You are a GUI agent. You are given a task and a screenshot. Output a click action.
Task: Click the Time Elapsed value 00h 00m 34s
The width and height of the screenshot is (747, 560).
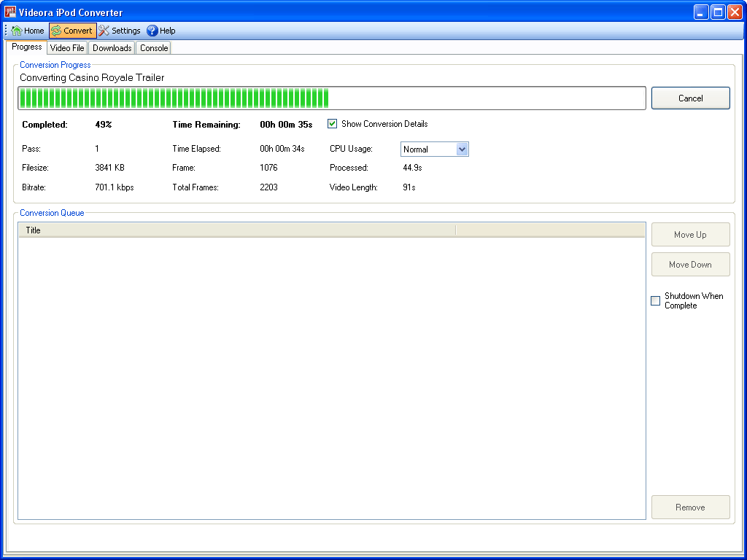tap(282, 149)
